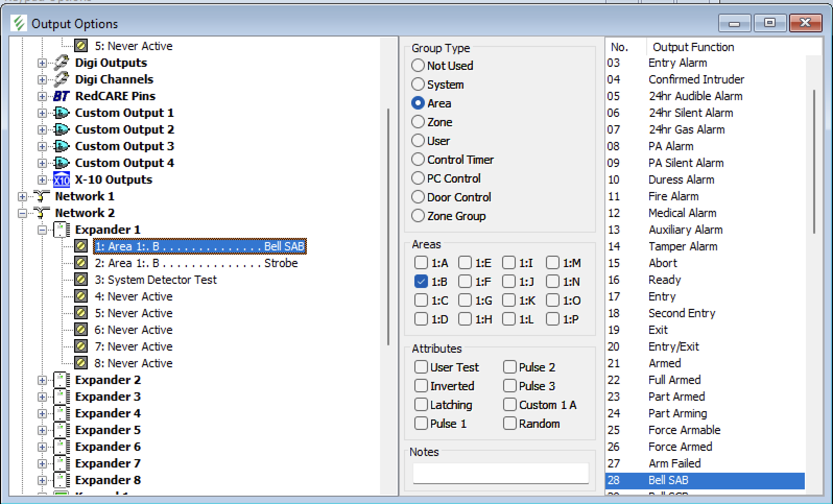Click the icon beside 2: Area Strobe output

point(81,263)
